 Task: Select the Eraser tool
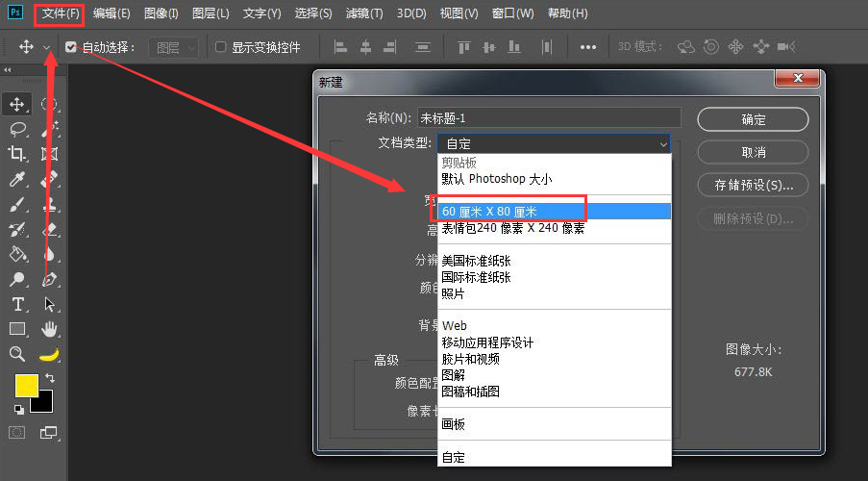point(49,229)
